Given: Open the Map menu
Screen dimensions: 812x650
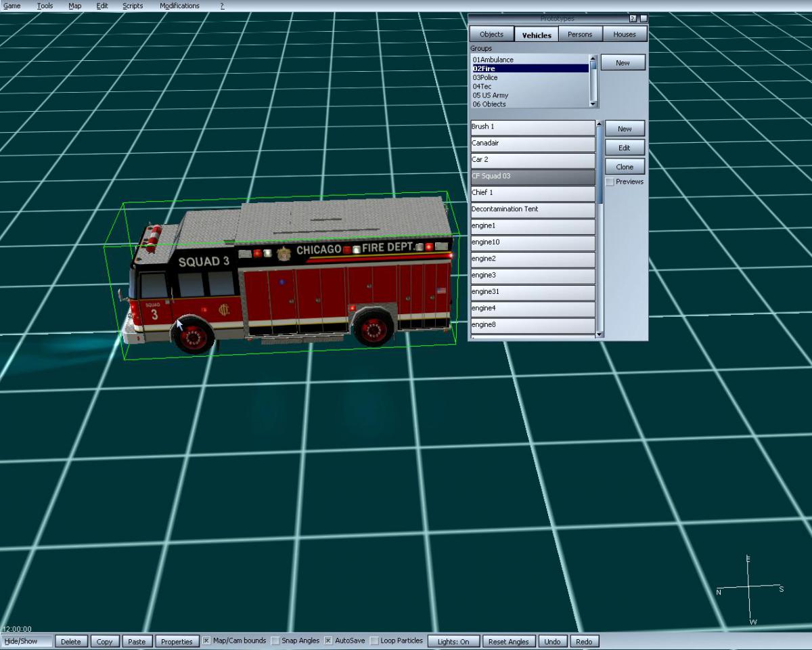Looking at the screenshot, I should 75,5.
